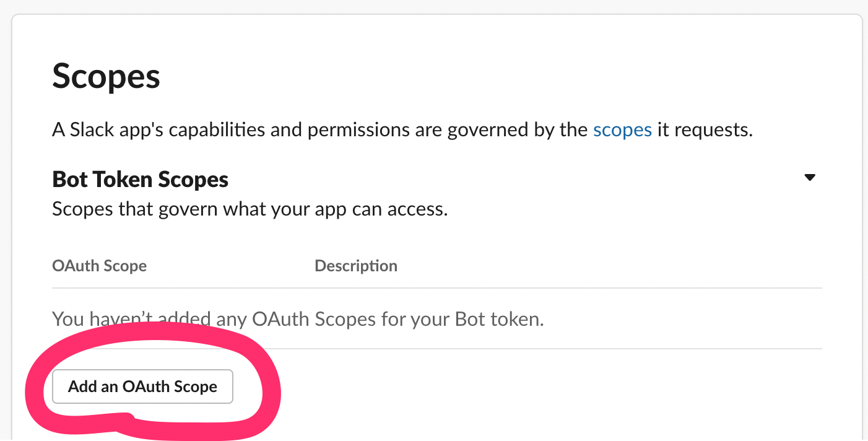Click the Scopes page heading

pos(106,77)
